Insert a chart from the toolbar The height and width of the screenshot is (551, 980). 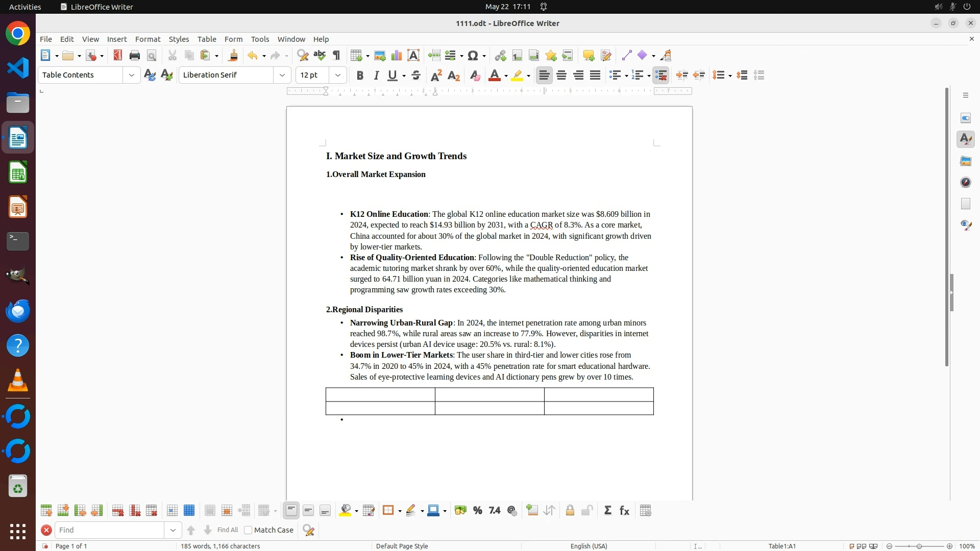click(x=397, y=56)
